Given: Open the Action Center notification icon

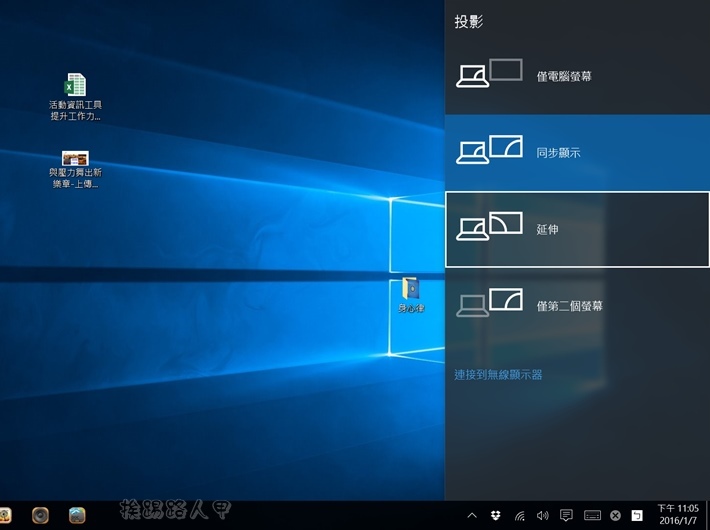Looking at the screenshot, I should point(566,515).
